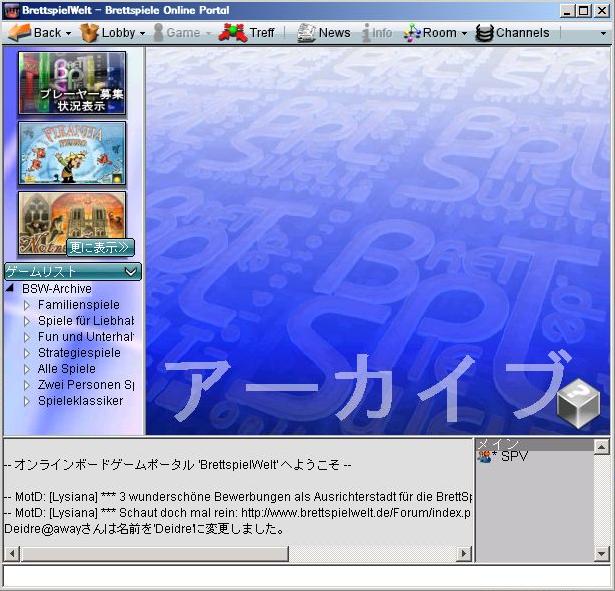Expand the Spieleklassiker tree node

point(27,401)
